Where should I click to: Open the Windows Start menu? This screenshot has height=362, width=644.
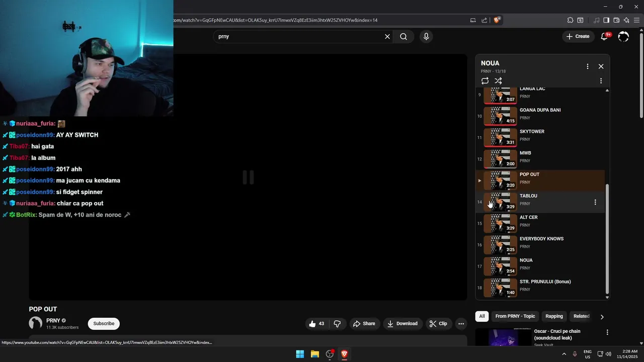[300, 354]
